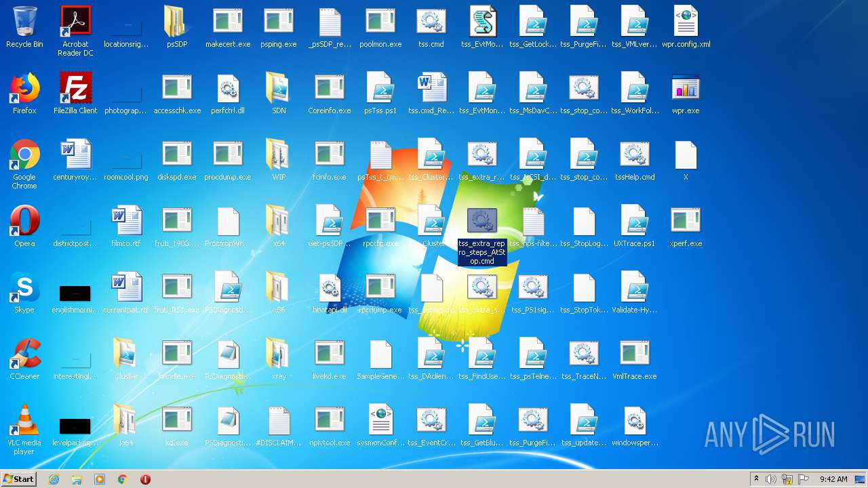The height and width of the screenshot is (488, 868).
Task: Select the Google Chrome desktop shortcut
Action: pos(24,155)
